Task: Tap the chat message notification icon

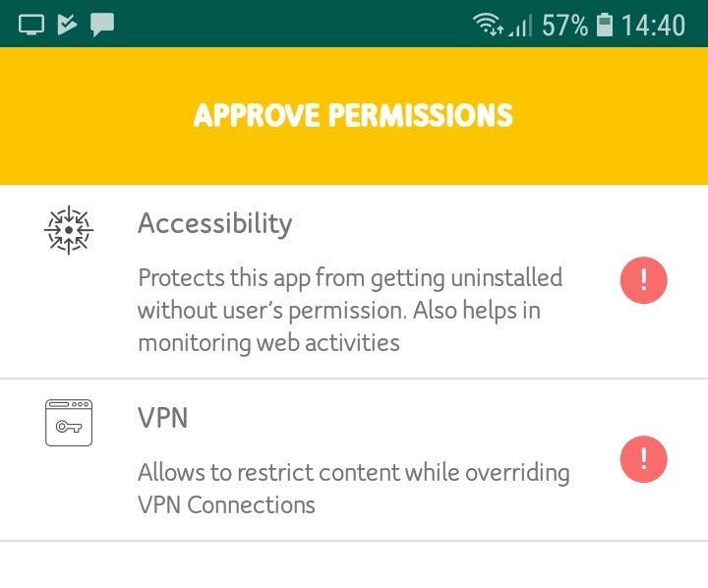Action: coord(102,25)
